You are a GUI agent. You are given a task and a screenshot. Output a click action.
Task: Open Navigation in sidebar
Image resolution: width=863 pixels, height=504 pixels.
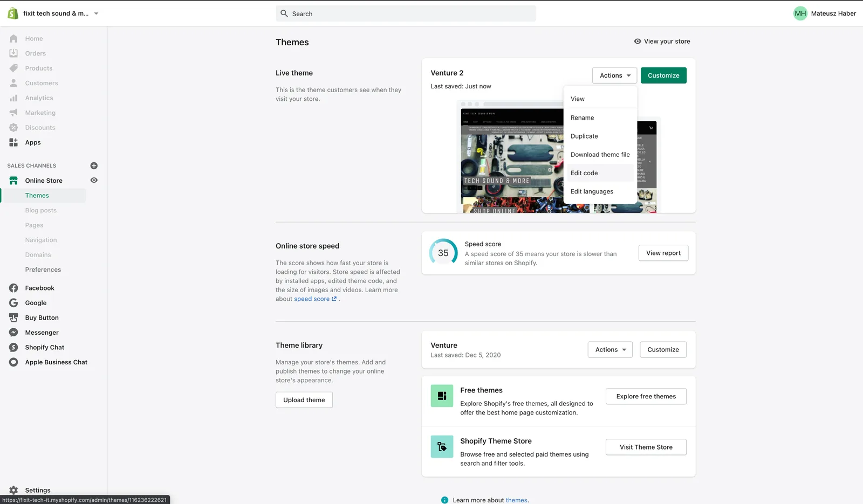pos(41,240)
